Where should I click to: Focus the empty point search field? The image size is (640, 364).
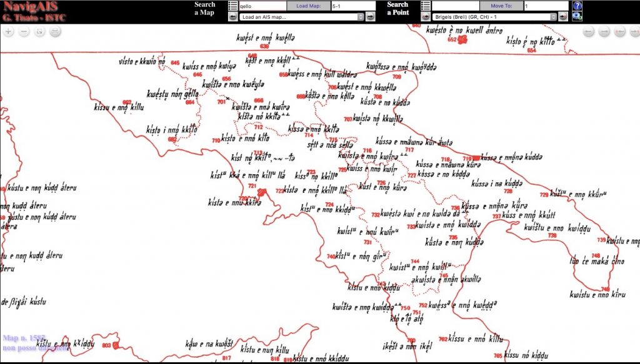pos(455,6)
